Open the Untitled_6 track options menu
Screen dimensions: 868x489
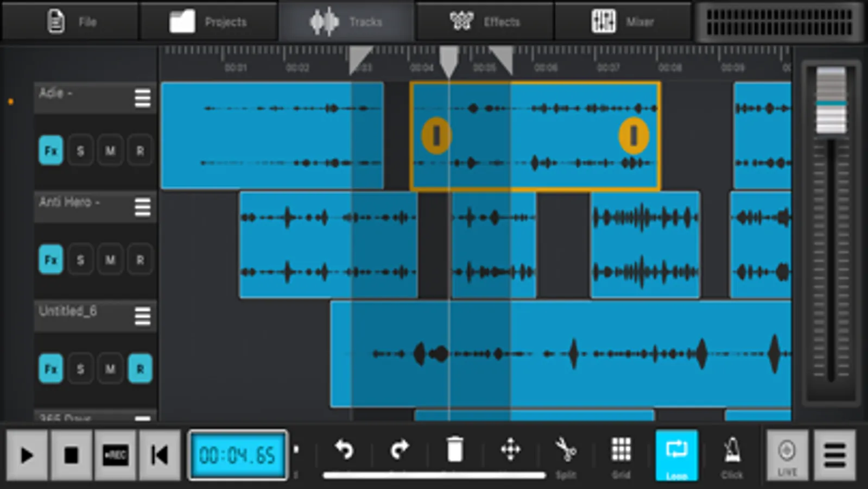click(x=142, y=316)
